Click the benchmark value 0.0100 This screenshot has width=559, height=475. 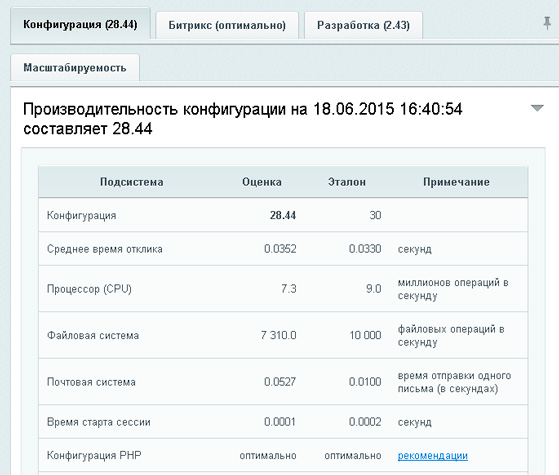point(365,382)
